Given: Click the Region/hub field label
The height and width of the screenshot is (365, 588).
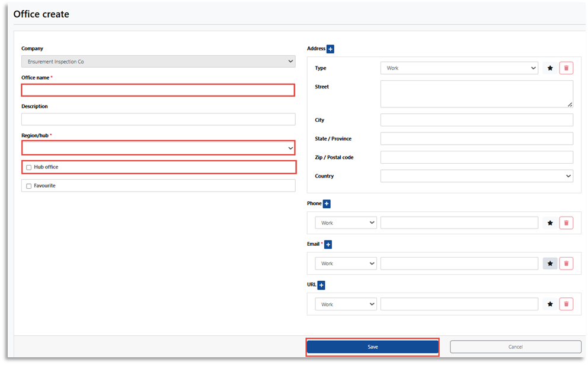Looking at the screenshot, I should pos(35,135).
